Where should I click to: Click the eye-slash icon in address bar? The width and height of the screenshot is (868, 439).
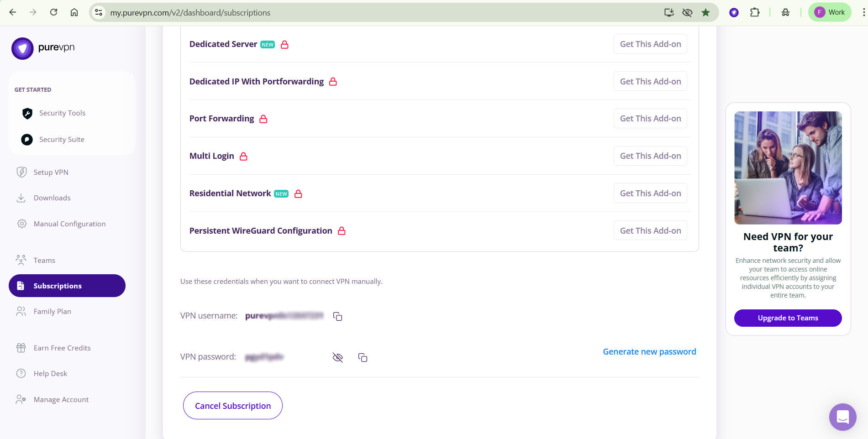pyautogui.click(x=687, y=12)
